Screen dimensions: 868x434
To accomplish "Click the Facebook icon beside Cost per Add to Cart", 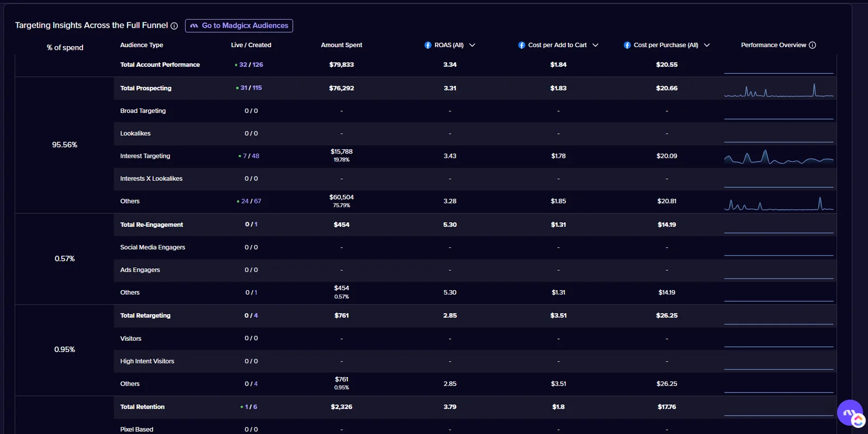I will click(x=521, y=45).
